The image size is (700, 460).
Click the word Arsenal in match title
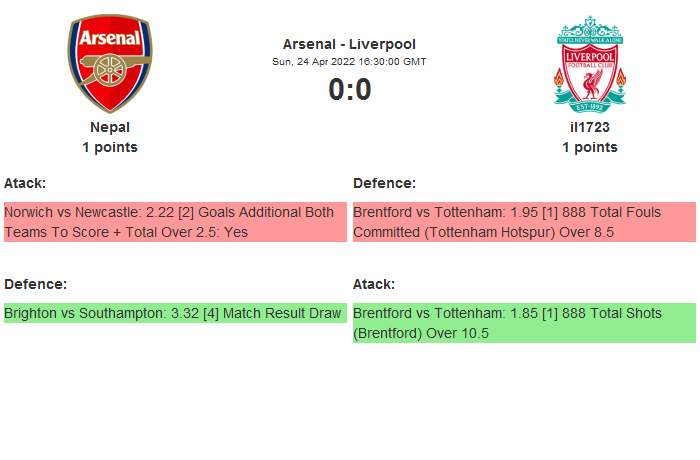[x=309, y=44]
